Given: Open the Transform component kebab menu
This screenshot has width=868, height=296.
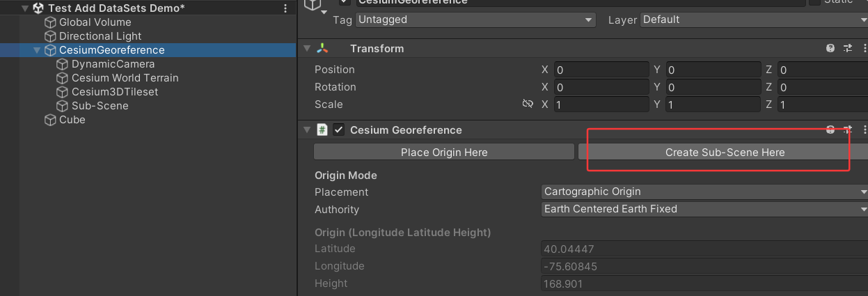Looking at the screenshot, I should (x=865, y=49).
